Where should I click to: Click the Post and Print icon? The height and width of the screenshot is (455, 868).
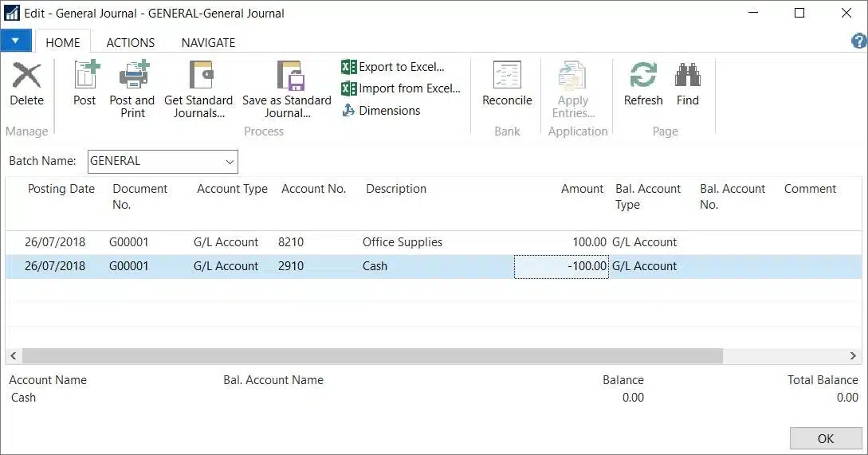click(x=132, y=77)
